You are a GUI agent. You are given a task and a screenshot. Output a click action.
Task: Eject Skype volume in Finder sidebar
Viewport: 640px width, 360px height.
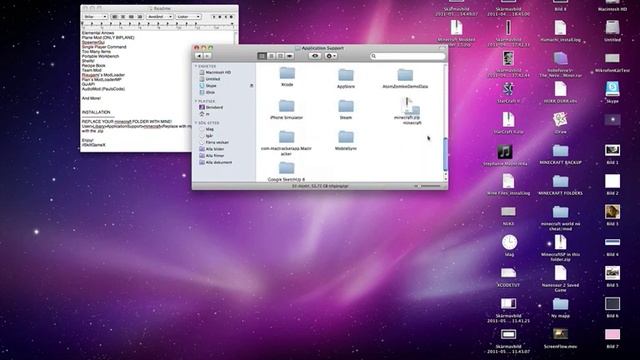251,86
